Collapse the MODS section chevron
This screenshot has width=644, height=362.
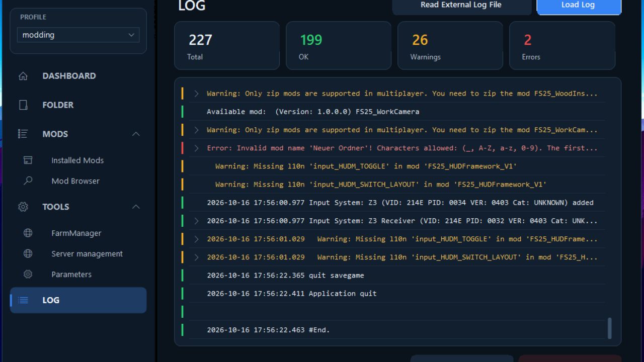[136, 134]
